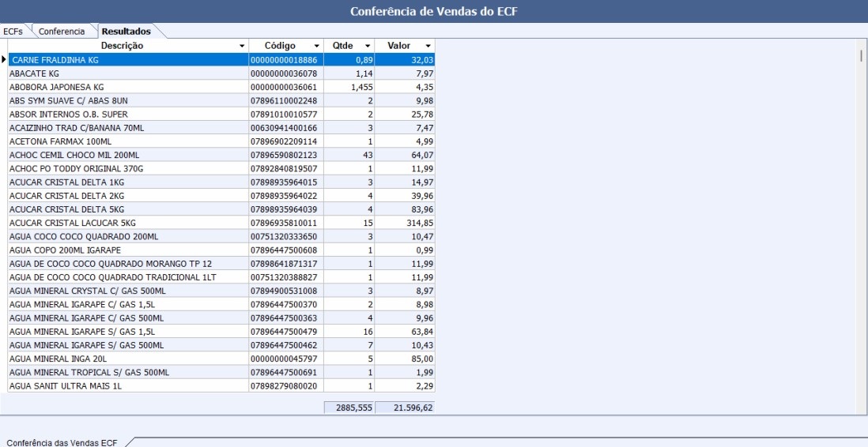Click the Conferência das Vendas ECF bottom tab
The width and height of the screenshot is (868, 447).
tap(62, 442)
